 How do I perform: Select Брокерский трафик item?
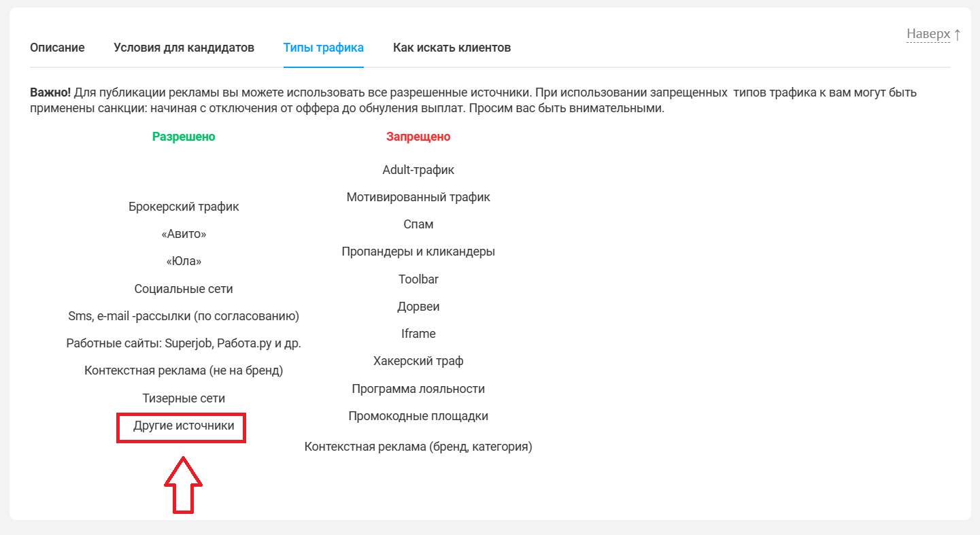(x=184, y=207)
